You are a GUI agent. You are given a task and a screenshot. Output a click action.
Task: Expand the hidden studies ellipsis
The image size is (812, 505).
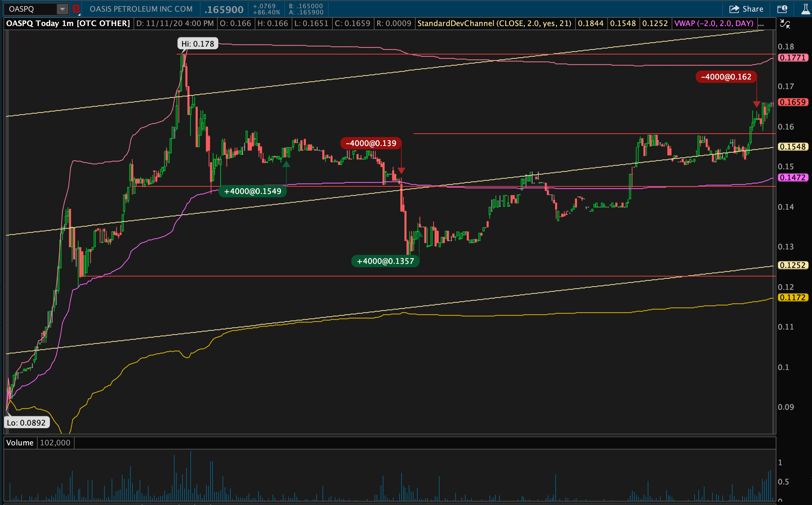[761, 24]
